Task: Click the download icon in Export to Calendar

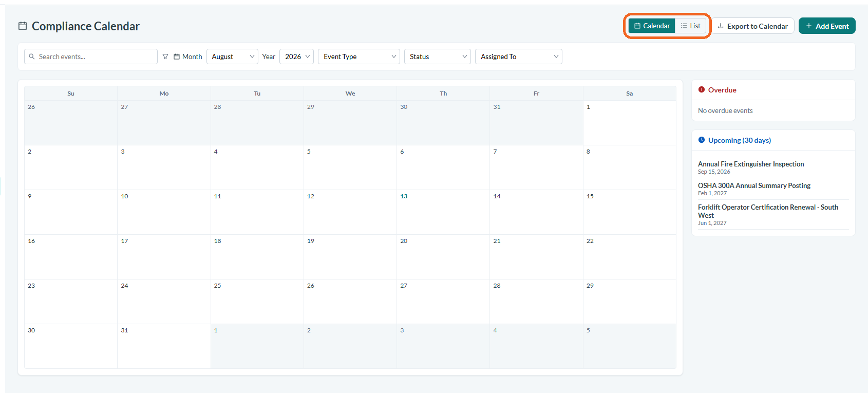Action: pos(721,26)
